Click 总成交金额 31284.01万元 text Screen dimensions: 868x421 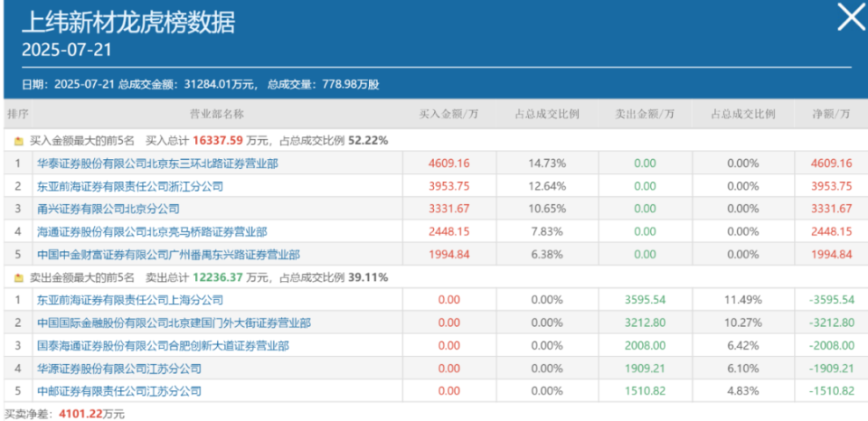pos(188,85)
